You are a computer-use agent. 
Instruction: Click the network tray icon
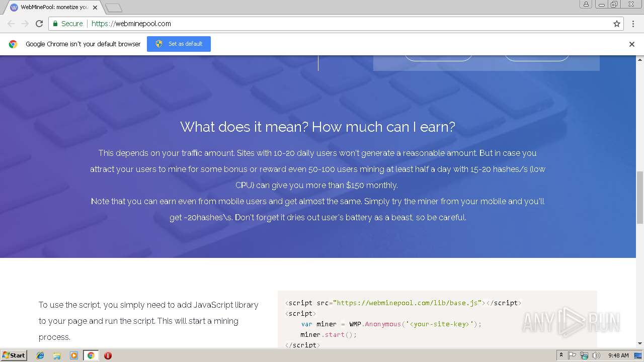click(x=584, y=355)
